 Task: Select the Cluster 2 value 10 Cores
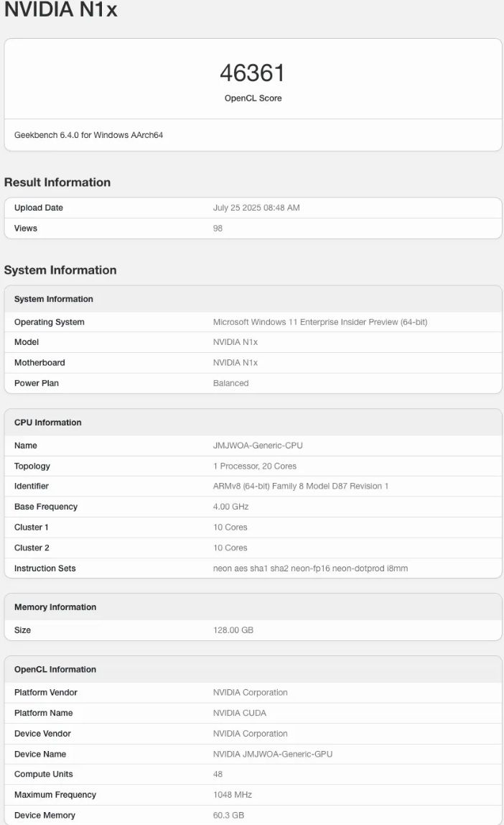click(x=230, y=548)
